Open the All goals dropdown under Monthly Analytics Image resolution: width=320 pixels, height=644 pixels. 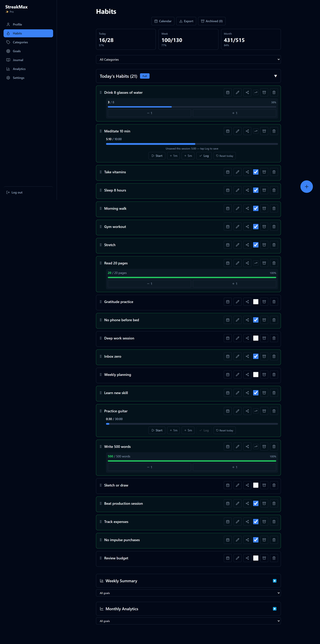[188, 621]
